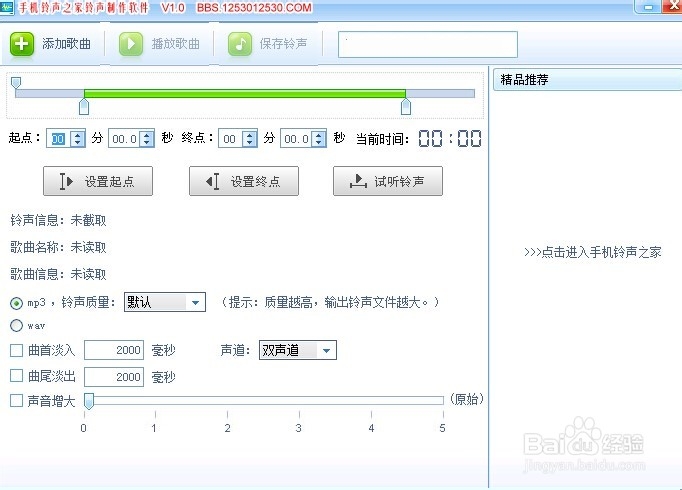
Task: Click the app logo icon in title bar
Action: (7, 7)
